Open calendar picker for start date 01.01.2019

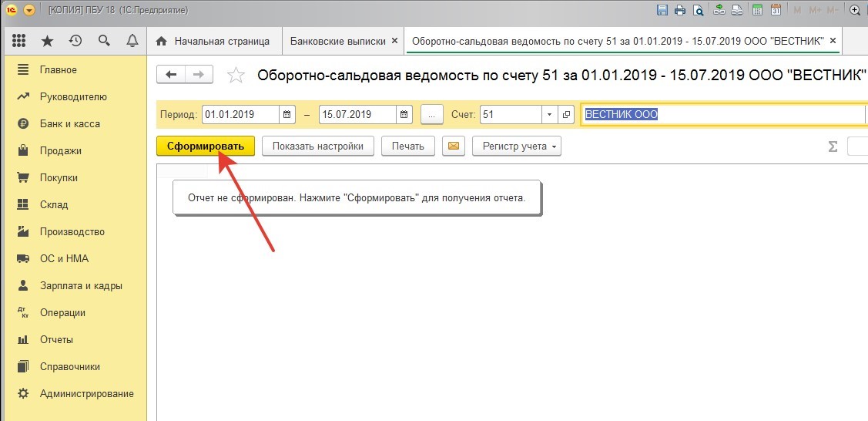(x=288, y=115)
